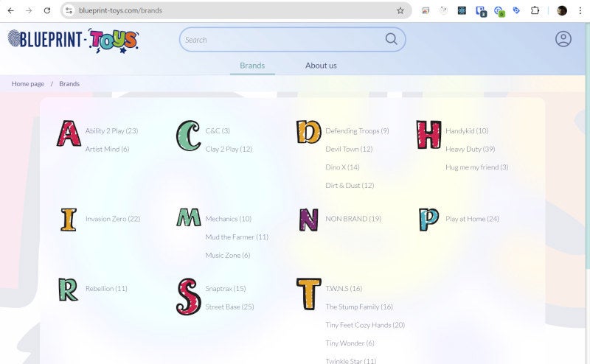Open the Invasion Zero (22) brand
The height and width of the screenshot is (364, 590).
click(113, 219)
